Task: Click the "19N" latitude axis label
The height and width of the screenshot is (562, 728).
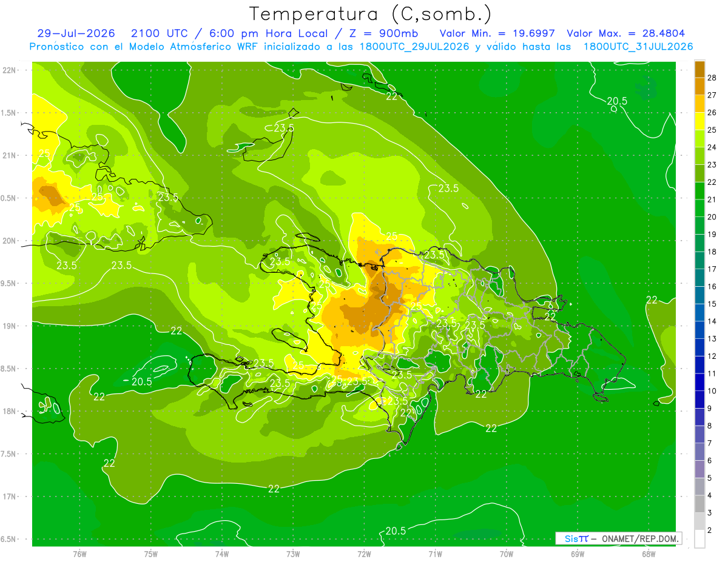Action: tap(10, 326)
